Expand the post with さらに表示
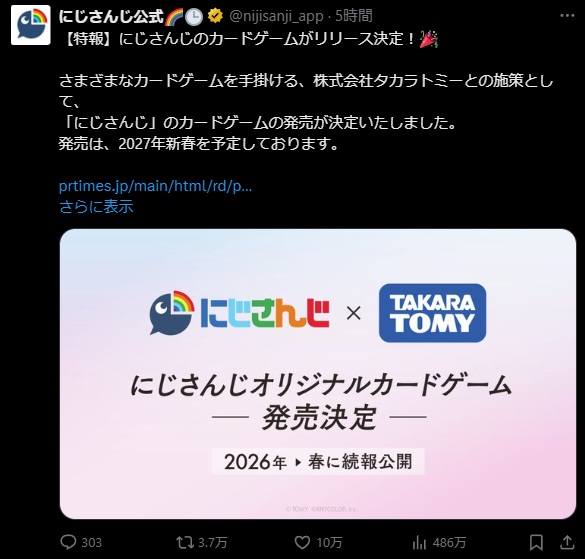585x559 pixels. pyautogui.click(x=96, y=206)
